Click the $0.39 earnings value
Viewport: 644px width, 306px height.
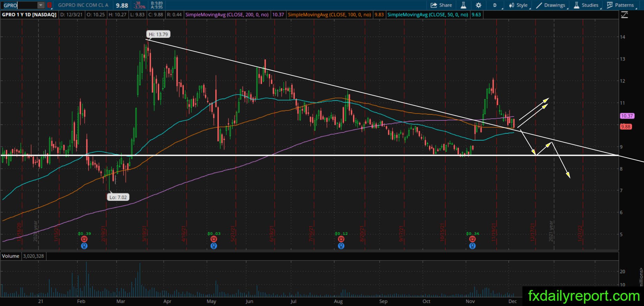(x=84, y=234)
